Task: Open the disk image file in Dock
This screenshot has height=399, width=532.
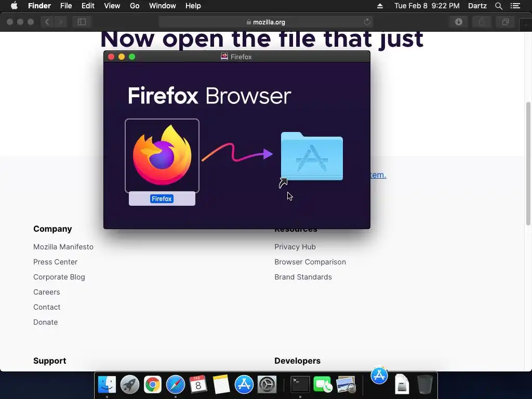Action: [402, 384]
